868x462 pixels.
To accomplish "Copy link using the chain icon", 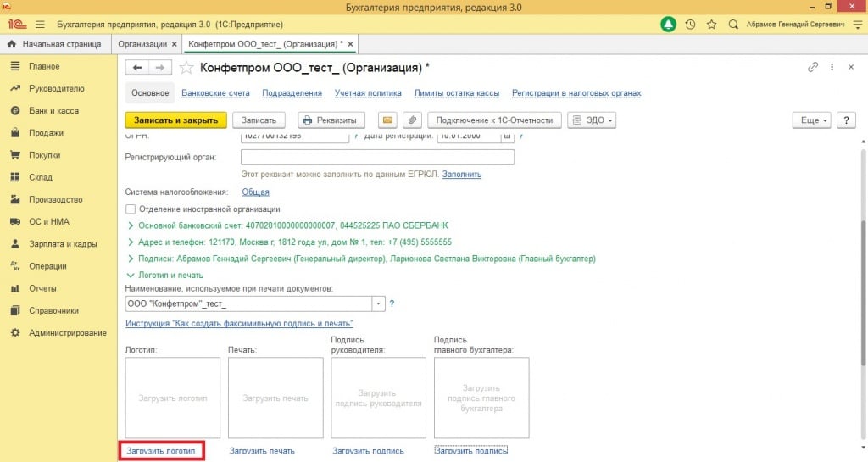I will point(813,67).
